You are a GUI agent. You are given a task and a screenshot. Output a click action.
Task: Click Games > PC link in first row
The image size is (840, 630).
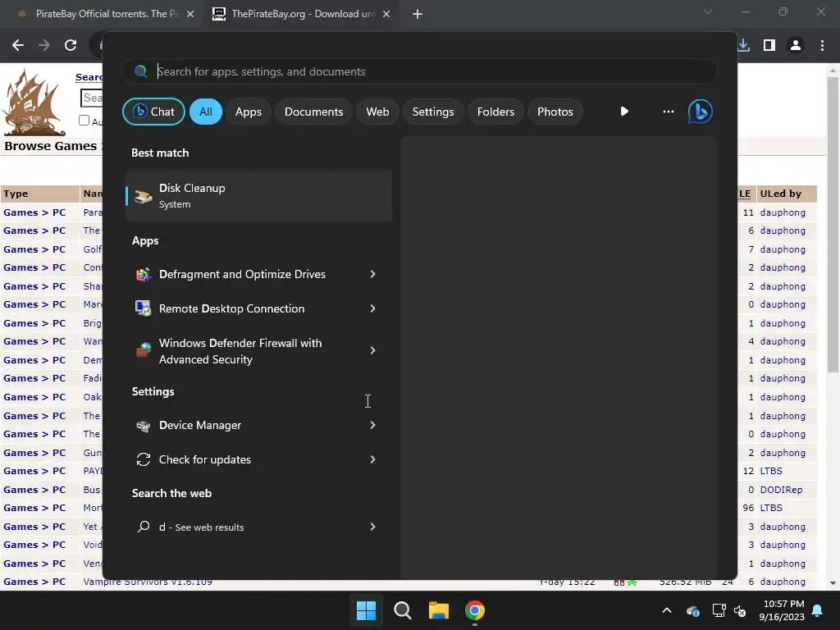(34, 212)
